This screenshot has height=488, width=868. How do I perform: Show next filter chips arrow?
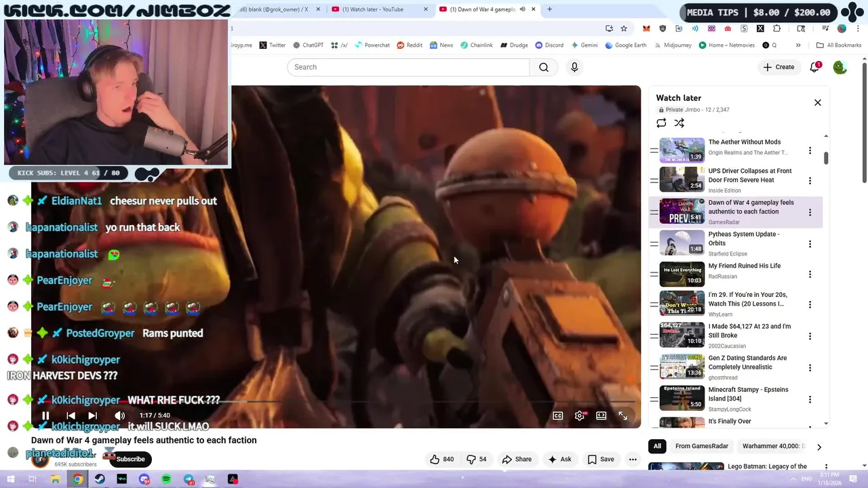[x=818, y=447]
